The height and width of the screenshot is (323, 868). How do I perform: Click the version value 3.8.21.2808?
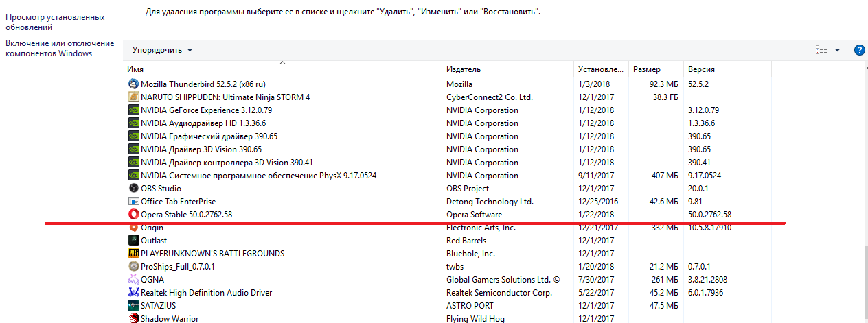[708, 279]
